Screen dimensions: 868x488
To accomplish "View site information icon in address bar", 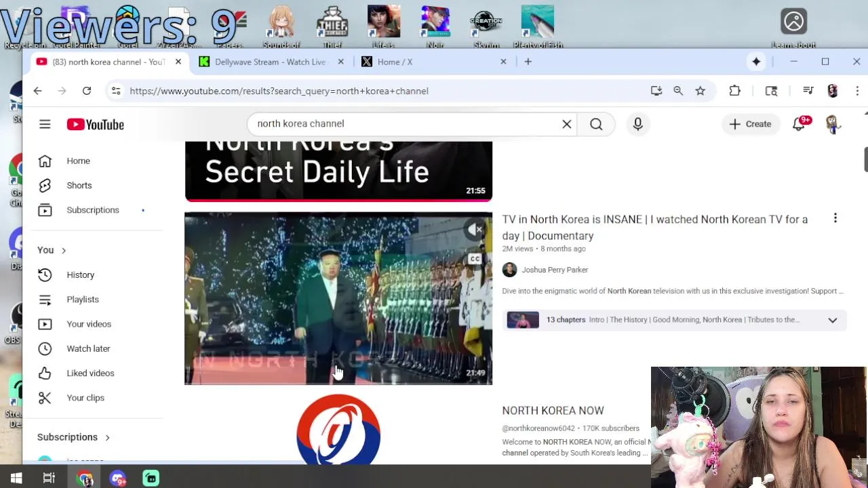I will pos(116,91).
